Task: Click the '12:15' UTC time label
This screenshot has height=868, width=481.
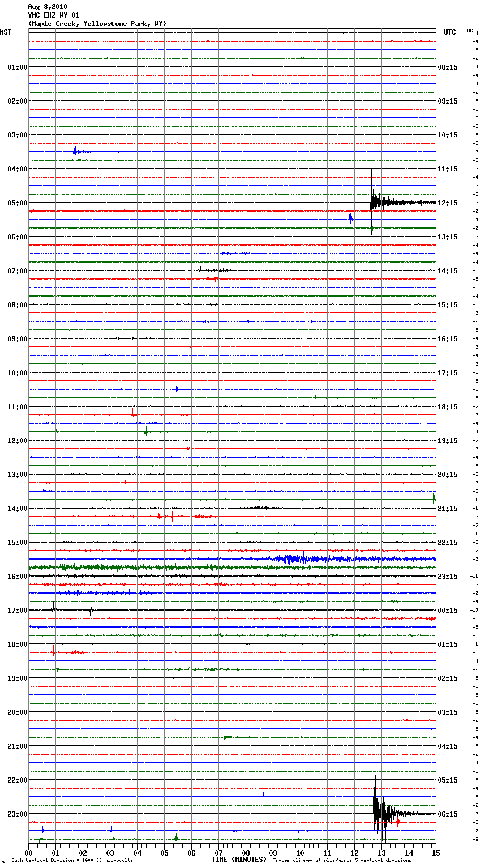Action: pyautogui.click(x=448, y=203)
